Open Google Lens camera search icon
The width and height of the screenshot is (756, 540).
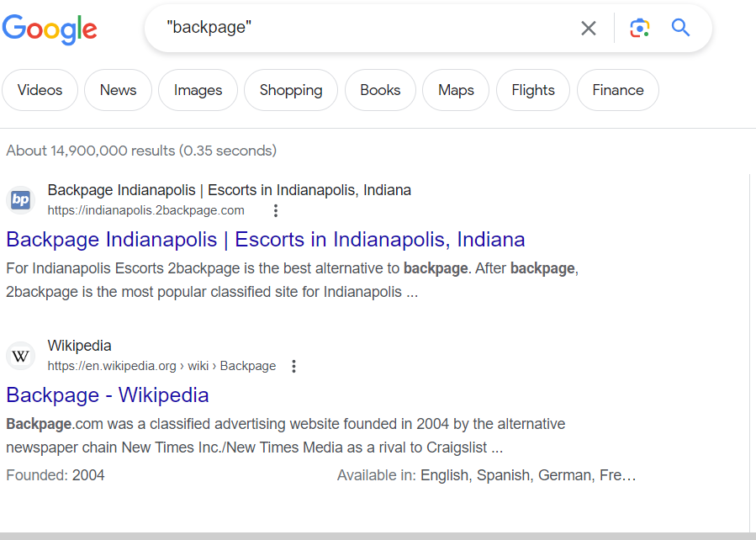tap(639, 28)
